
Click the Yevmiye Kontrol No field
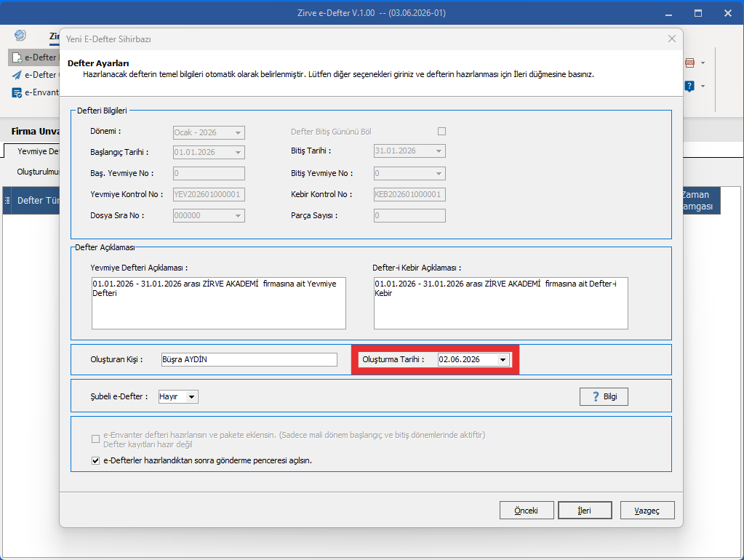coord(209,195)
